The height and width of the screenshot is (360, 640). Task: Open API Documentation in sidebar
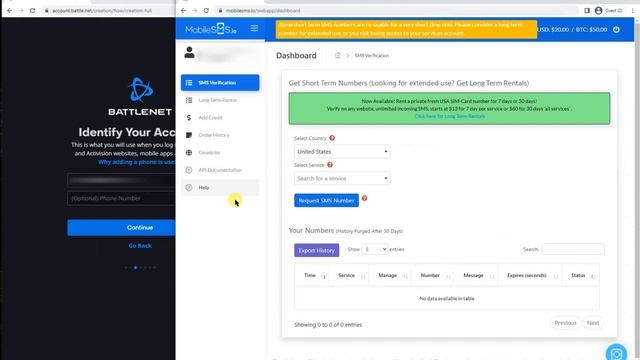[x=220, y=170]
